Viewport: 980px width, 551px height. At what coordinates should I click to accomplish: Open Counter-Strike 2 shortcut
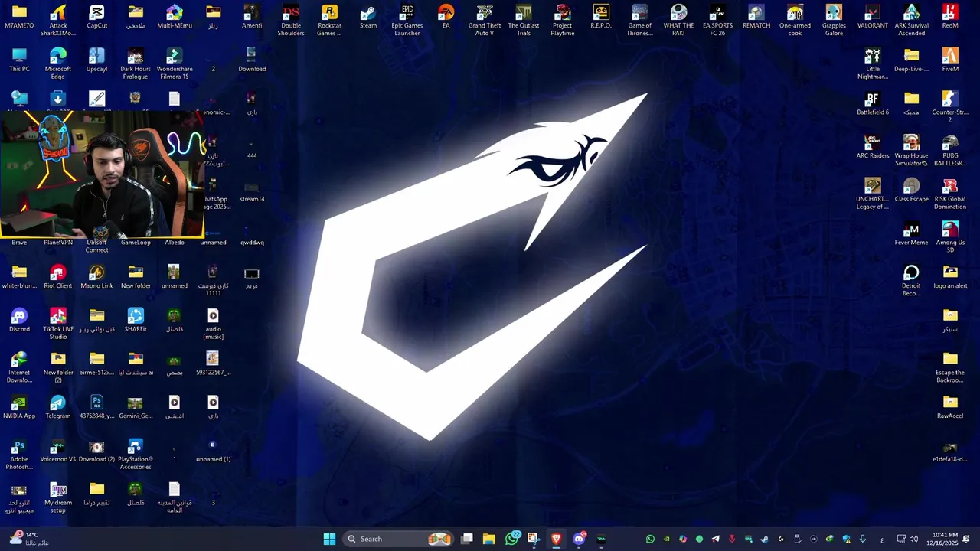pyautogui.click(x=950, y=107)
